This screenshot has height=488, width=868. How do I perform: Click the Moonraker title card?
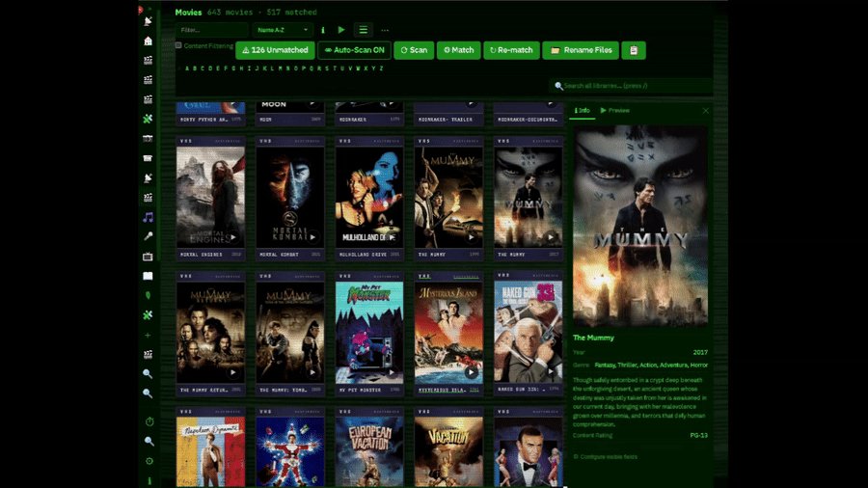click(x=369, y=114)
